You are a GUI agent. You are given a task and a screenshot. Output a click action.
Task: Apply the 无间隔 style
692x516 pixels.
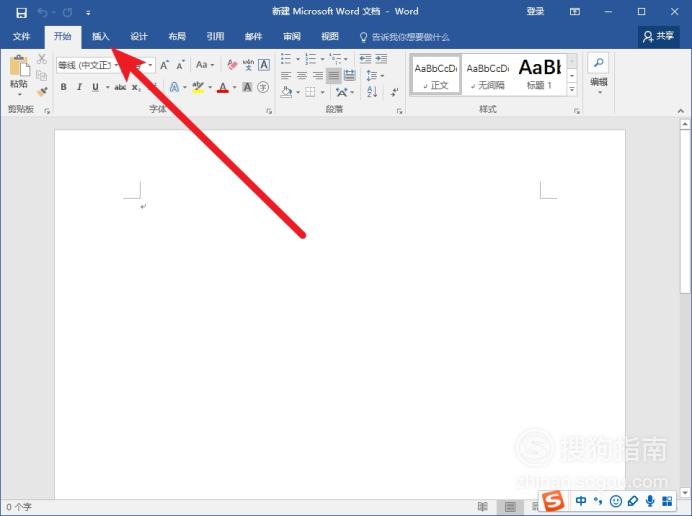point(487,74)
